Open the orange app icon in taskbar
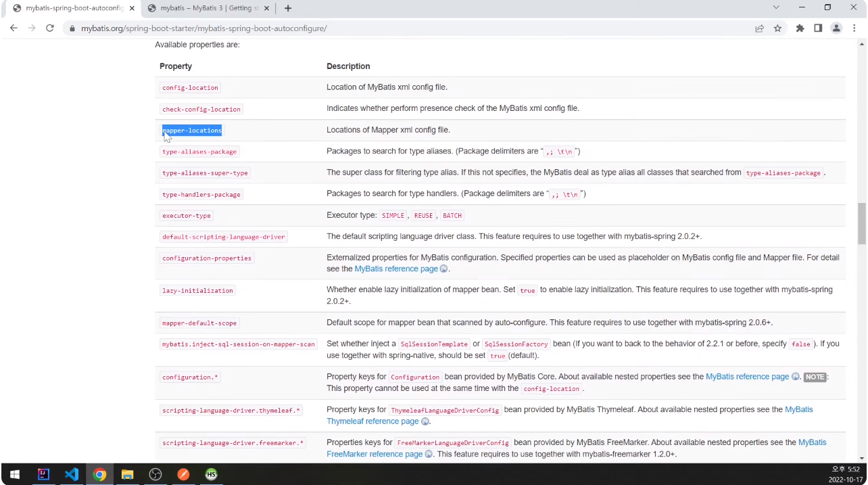 point(183,474)
